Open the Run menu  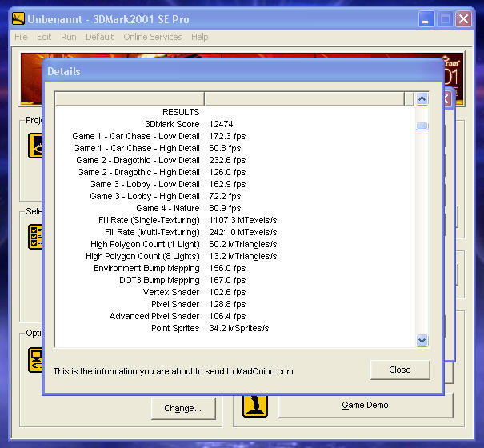click(x=69, y=37)
